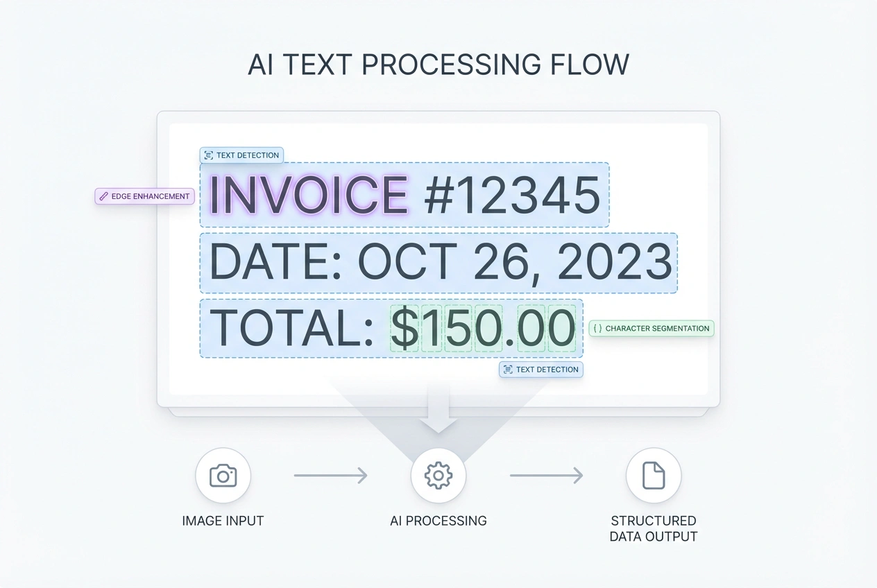The height and width of the screenshot is (588, 877).
Task: Click the pencil icon in Edge Enhancement tag
Action: tap(103, 196)
